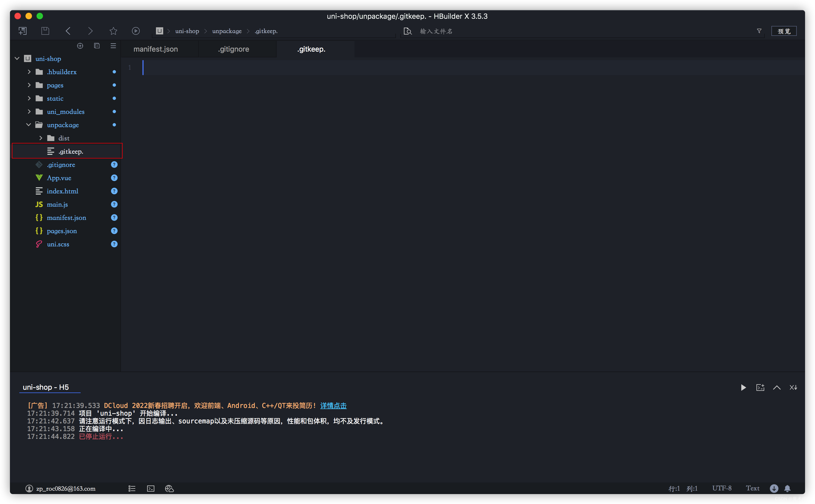Open the terminal icon in status bar
Image resolution: width=815 pixels, height=504 pixels.
click(151, 488)
